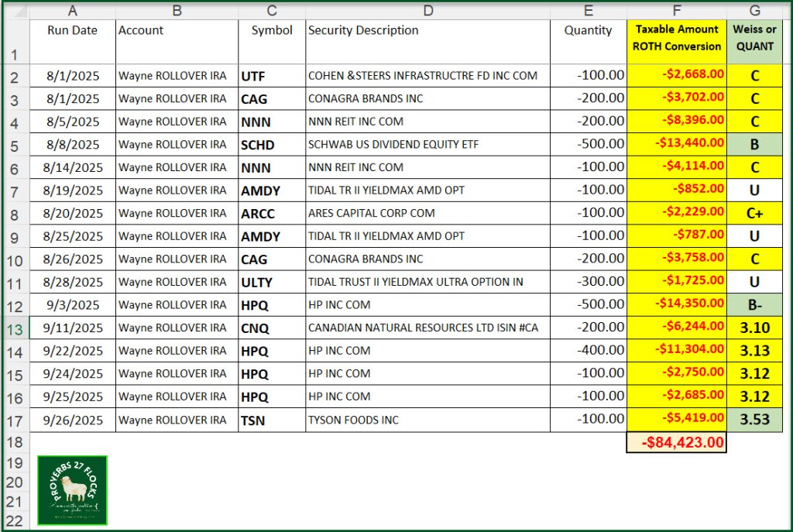Click the -$14,350.00 amount cell
The width and height of the screenshot is (793, 532).
click(x=676, y=305)
